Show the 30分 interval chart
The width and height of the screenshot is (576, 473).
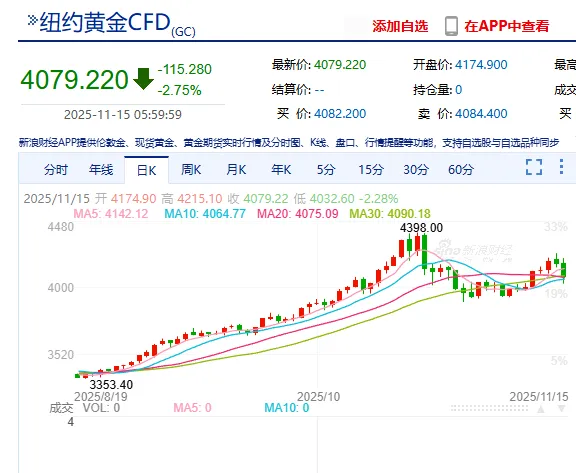416,170
